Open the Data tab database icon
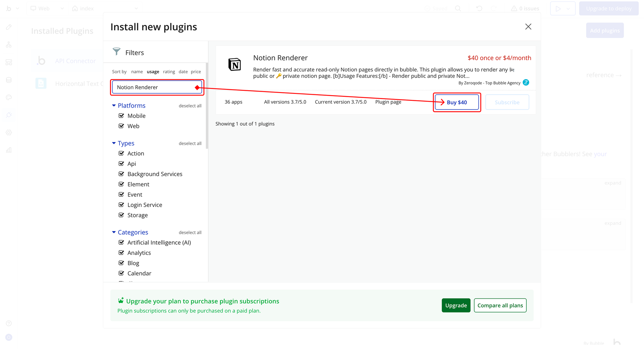 [9, 80]
